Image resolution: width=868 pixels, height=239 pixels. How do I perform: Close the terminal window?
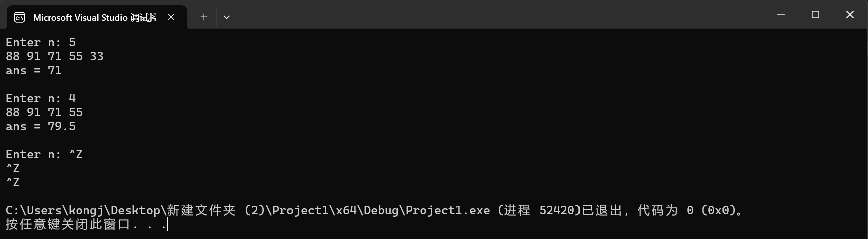click(x=850, y=15)
